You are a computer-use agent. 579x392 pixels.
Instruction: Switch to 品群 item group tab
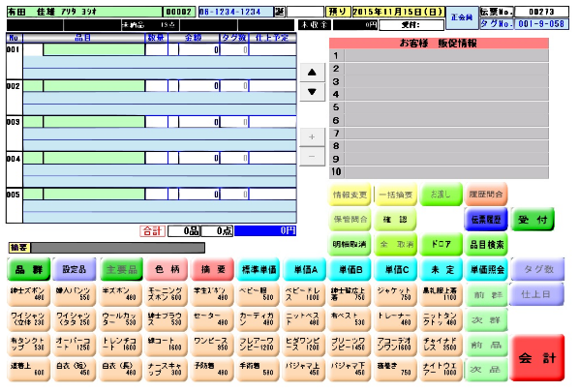(29, 269)
